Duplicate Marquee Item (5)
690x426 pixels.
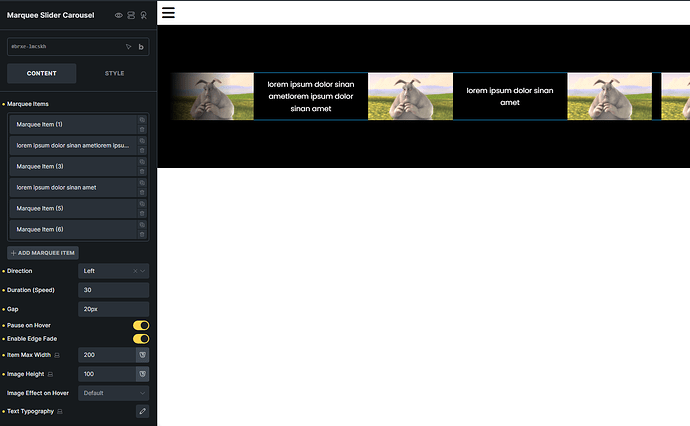142,204
